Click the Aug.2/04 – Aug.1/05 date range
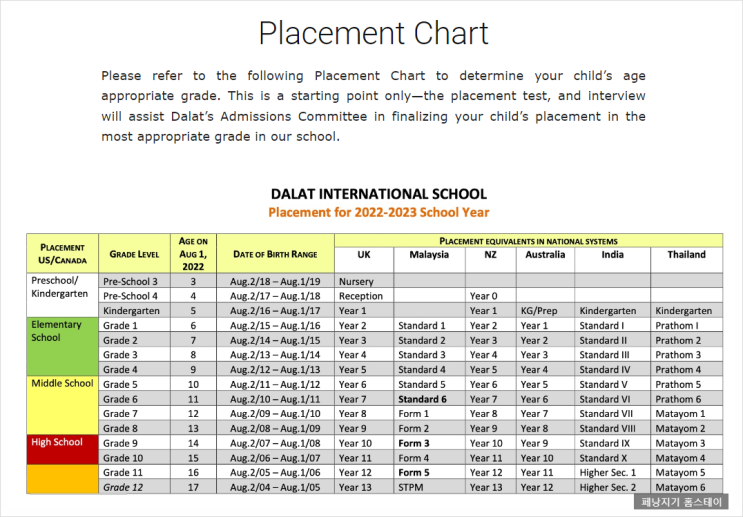 pyautogui.click(x=275, y=487)
